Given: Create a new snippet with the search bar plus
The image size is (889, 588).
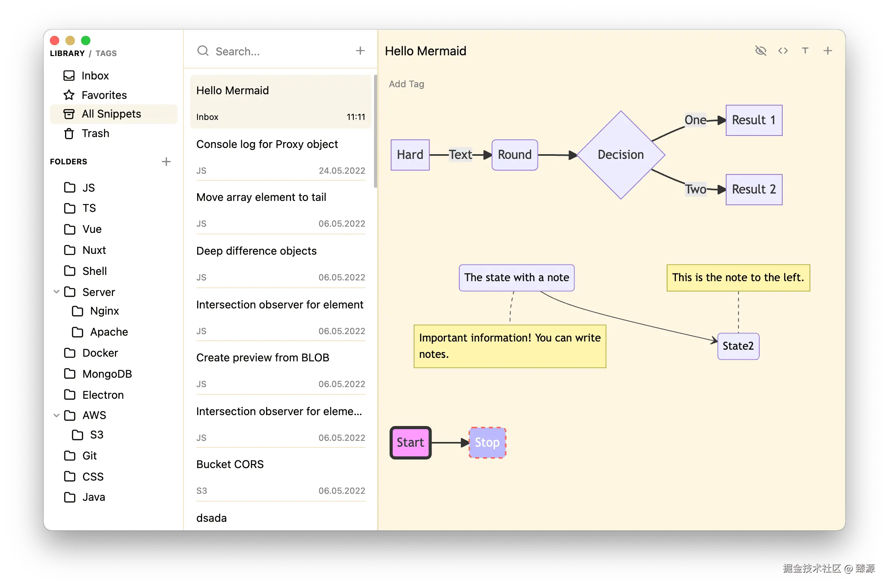Looking at the screenshot, I should click(x=360, y=51).
